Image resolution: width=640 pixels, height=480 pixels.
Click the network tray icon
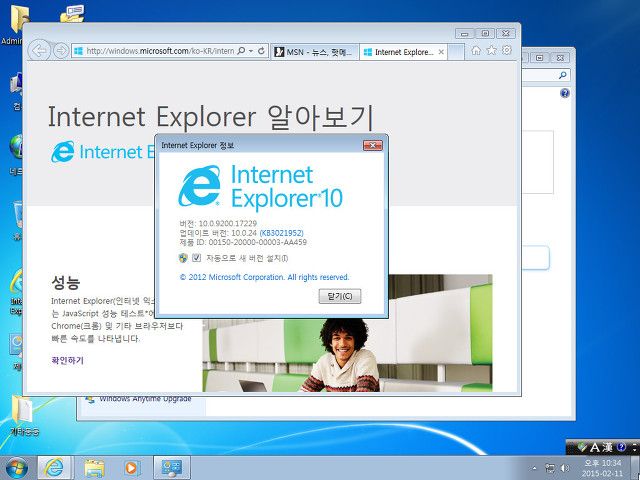[550, 468]
